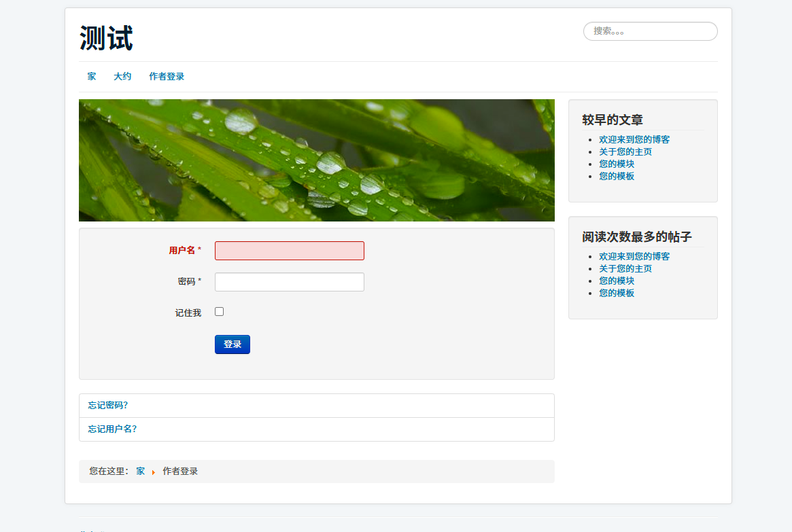Open 您的模板 under 较早的文章
792x532 pixels.
616,177
